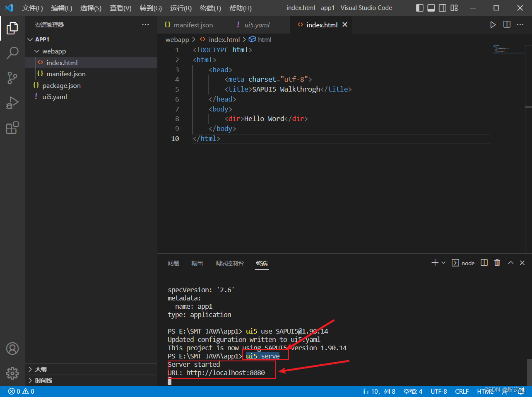Image resolution: width=532 pixels, height=397 pixels.
Task: Run the file with the play icon
Action: (493, 25)
